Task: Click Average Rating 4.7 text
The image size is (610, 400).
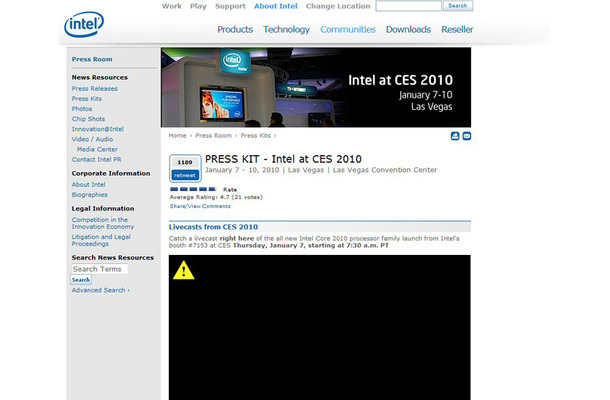Action: (x=216, y=197)
